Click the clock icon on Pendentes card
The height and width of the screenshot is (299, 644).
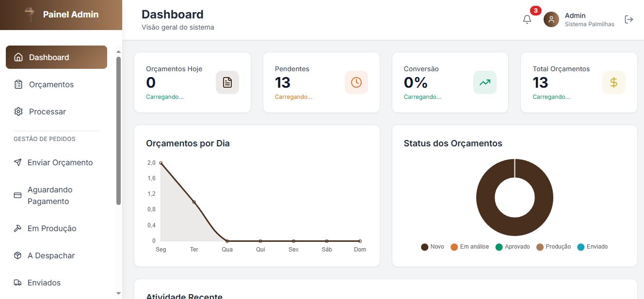tap(356, 82)
